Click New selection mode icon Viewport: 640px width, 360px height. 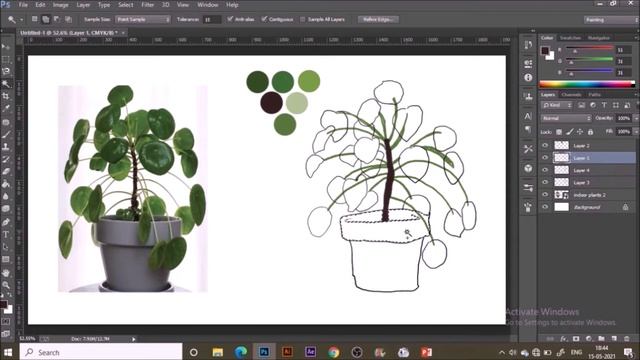pos(35,19)
